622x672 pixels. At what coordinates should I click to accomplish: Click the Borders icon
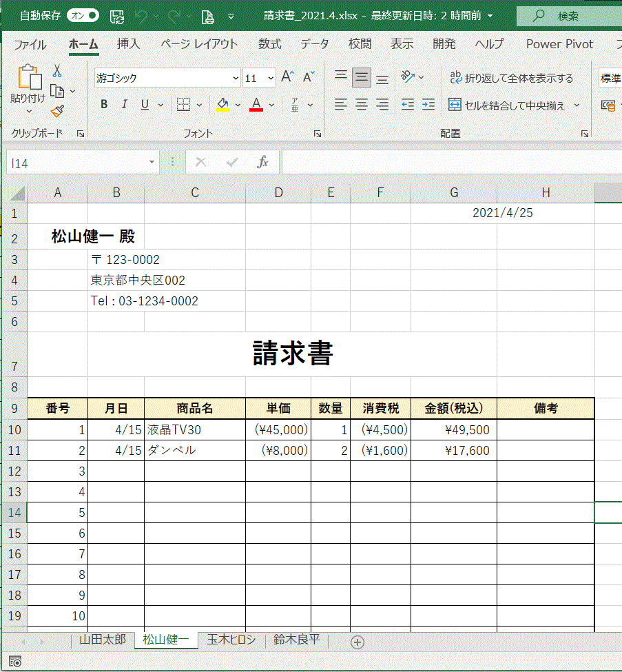coord(183,105)
